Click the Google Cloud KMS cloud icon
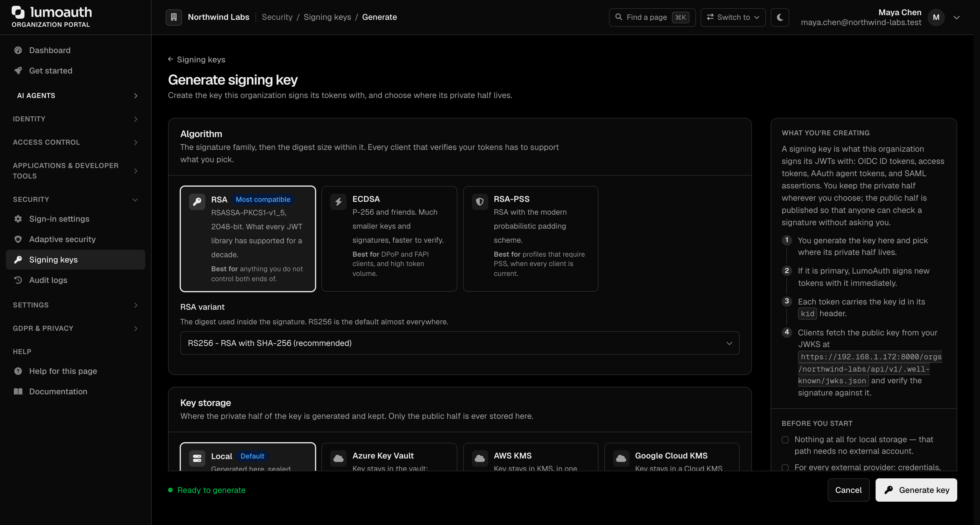Image resolution: width=980 pixels, height=525 pixels. pos(621,458)
